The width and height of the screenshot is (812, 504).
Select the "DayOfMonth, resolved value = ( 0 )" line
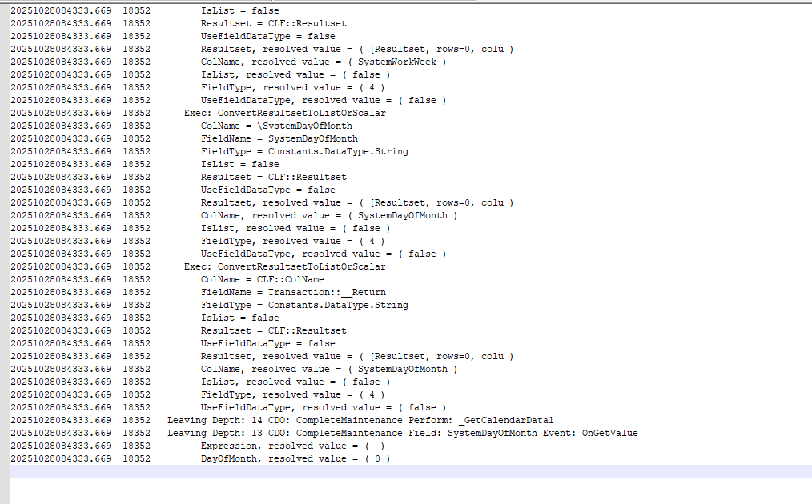click(x=295, y=458)
